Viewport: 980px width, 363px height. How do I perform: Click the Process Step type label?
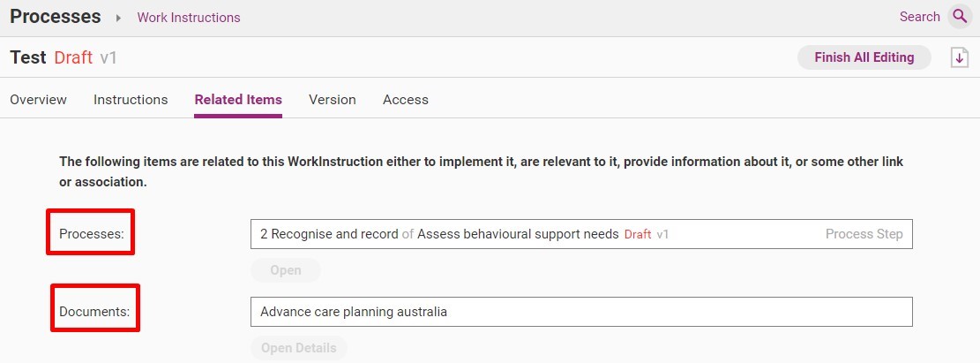coord(864,234)
